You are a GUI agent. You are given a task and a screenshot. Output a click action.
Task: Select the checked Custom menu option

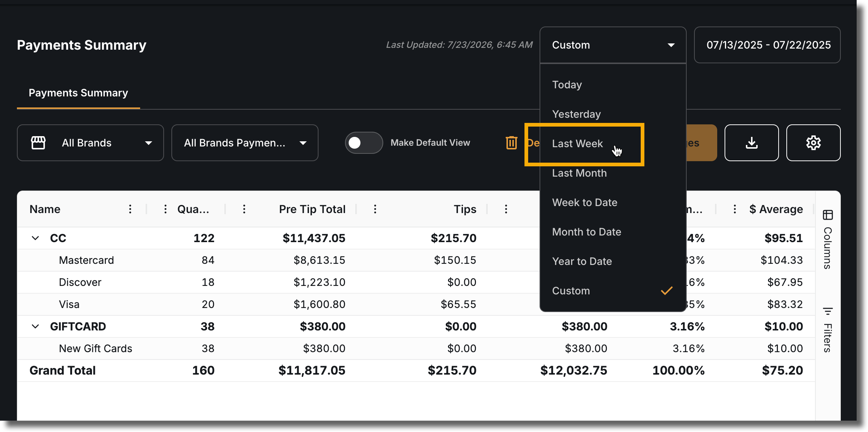tap(613, 291)
